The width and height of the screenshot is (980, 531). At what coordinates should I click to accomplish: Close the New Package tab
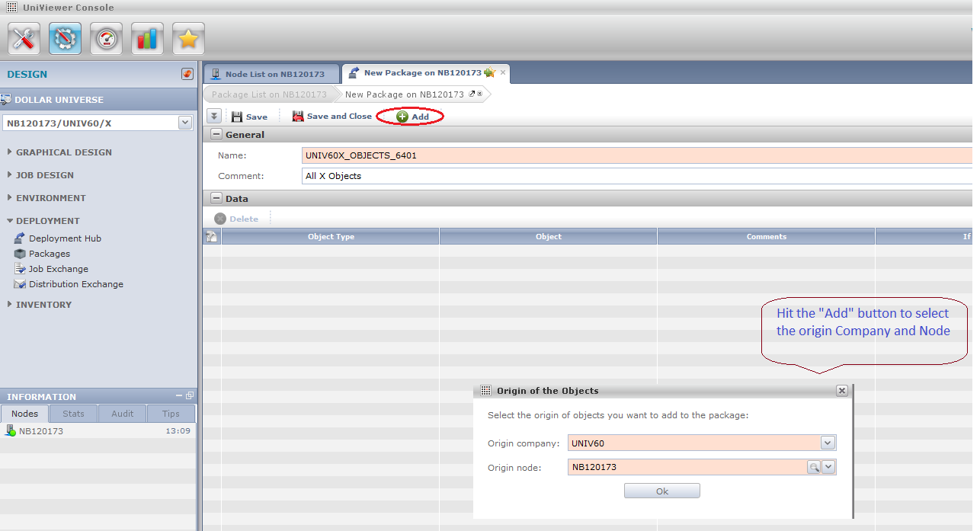503,73
